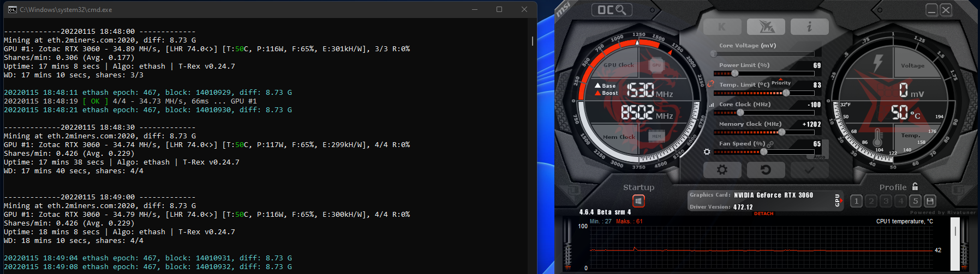The width and height of the screenshot is (980, 274).
Task: Adjust the Memory Clock slider handle
Action: pos(782,132)
